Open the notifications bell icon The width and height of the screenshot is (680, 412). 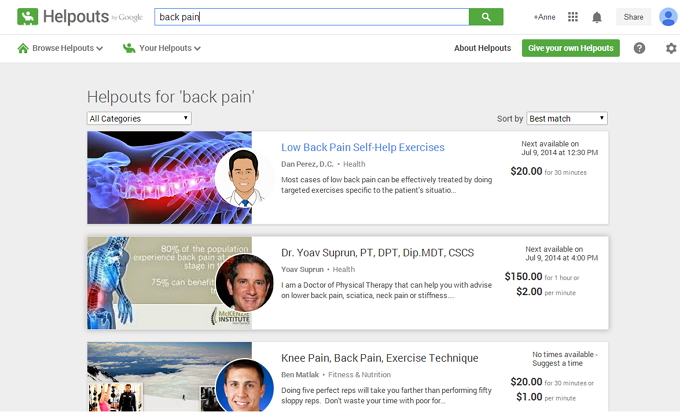(x=597, y=17)
